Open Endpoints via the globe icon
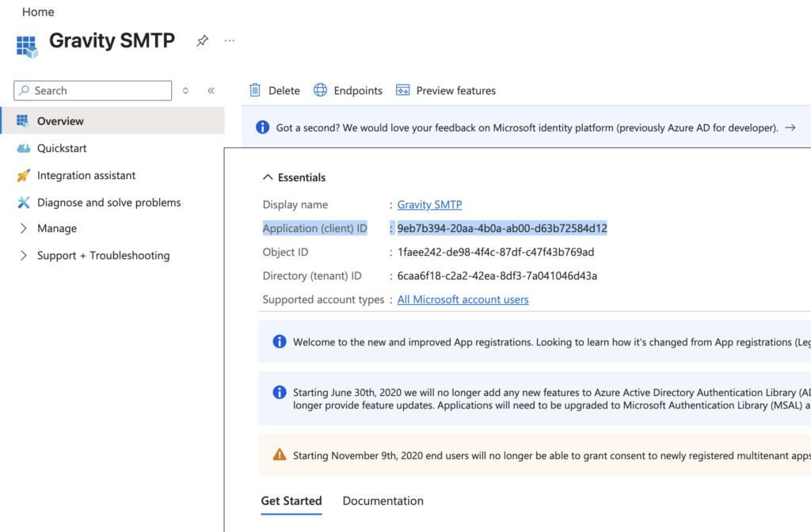The width and height of the screenshot is (811, 532). [320, 90]
